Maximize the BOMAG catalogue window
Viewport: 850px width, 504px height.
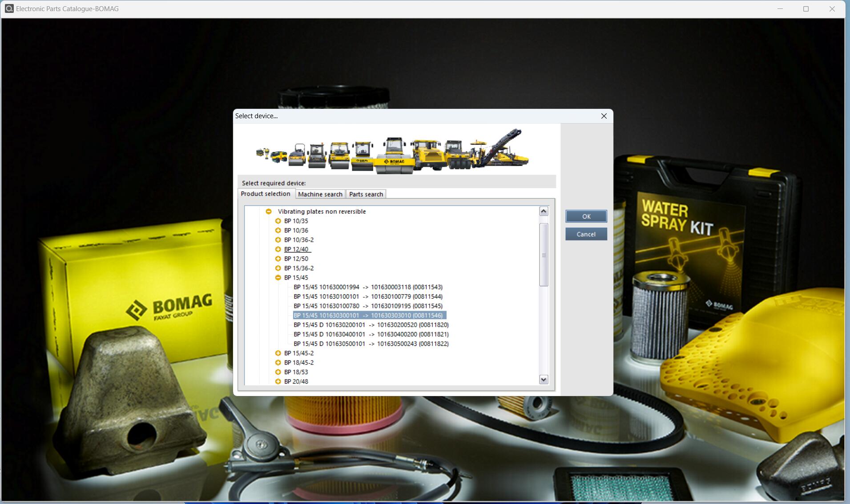806,9
